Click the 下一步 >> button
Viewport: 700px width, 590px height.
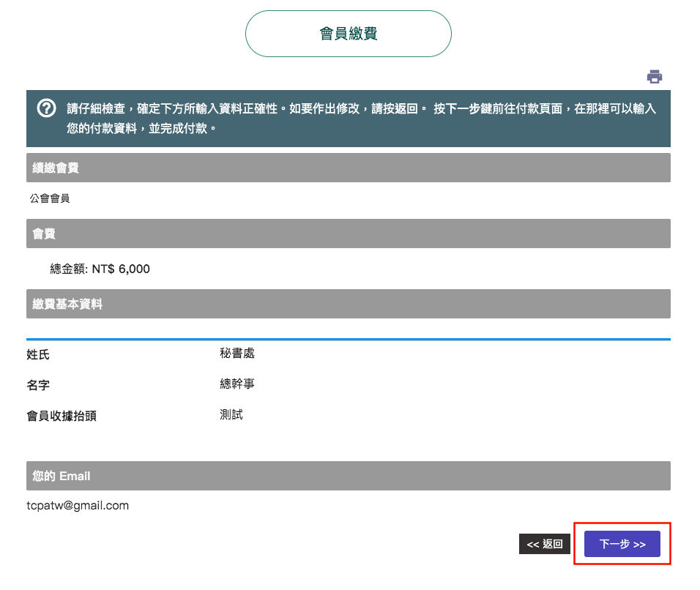click(x=622, y=544)
